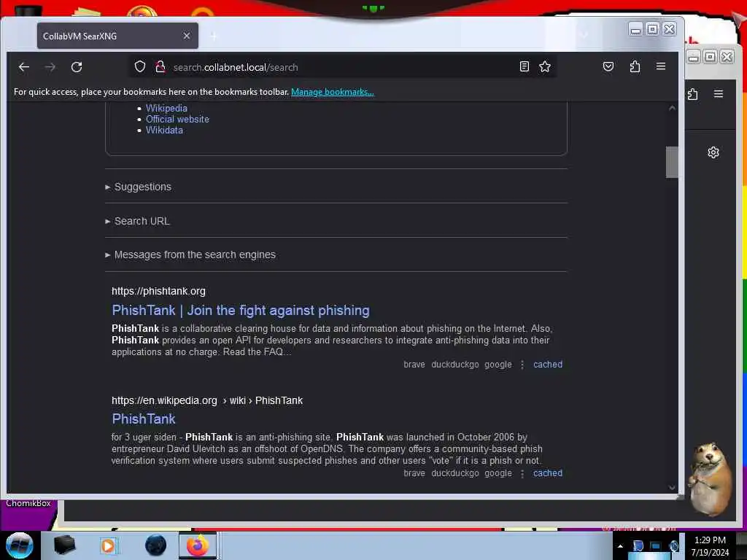
Task: Close the CollabVM SearXNG tab
Action: 187,36
